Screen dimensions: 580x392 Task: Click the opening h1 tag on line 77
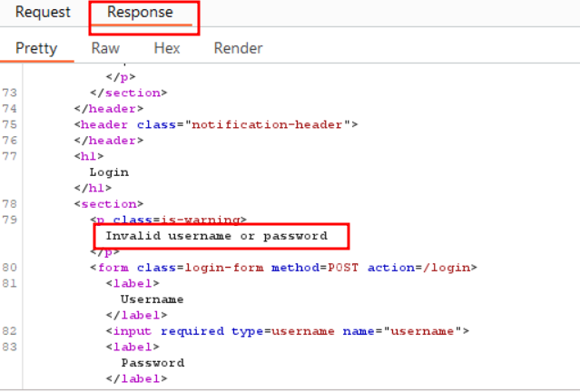pos(89,156)
